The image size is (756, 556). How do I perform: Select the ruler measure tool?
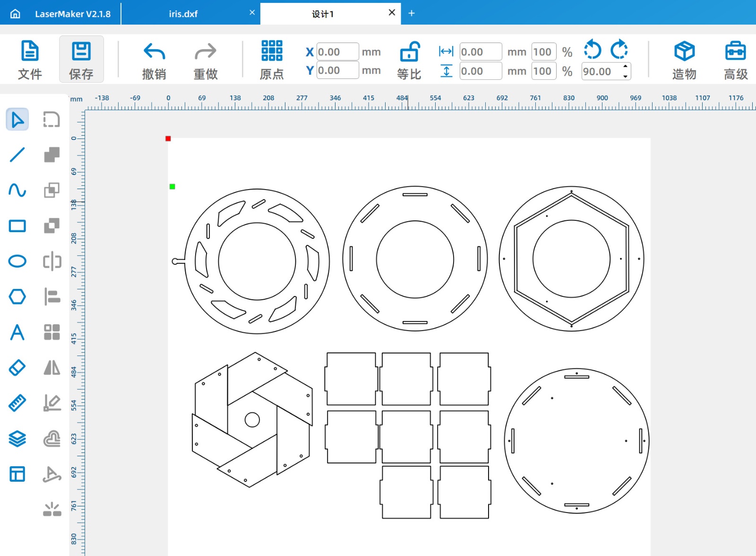click(17, 403)
